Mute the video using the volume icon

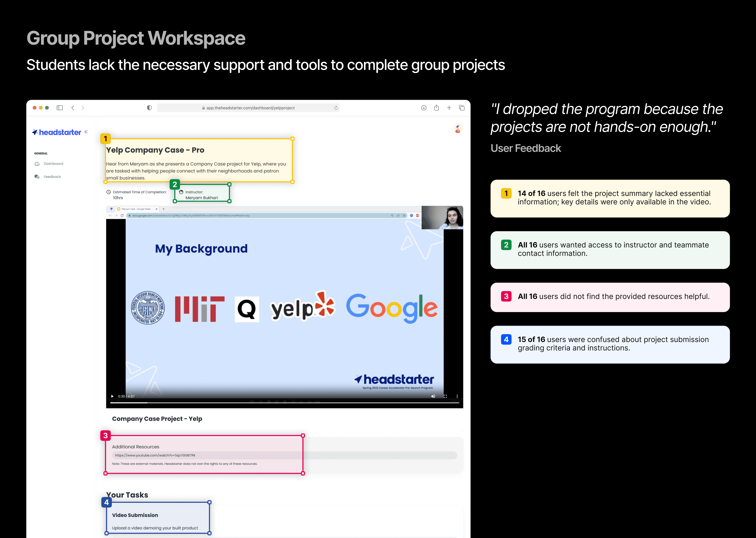(x=433, y=396)
